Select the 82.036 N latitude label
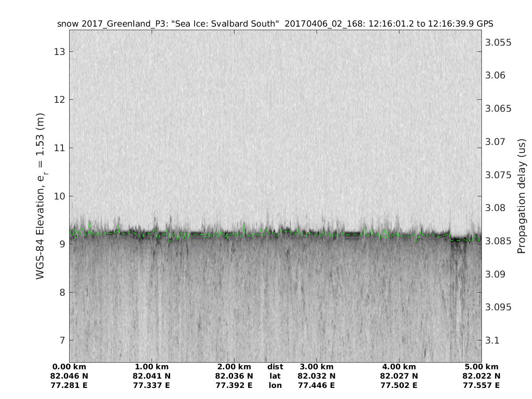The height and width of the screenshot is (399, 532). tap(234, 376)
